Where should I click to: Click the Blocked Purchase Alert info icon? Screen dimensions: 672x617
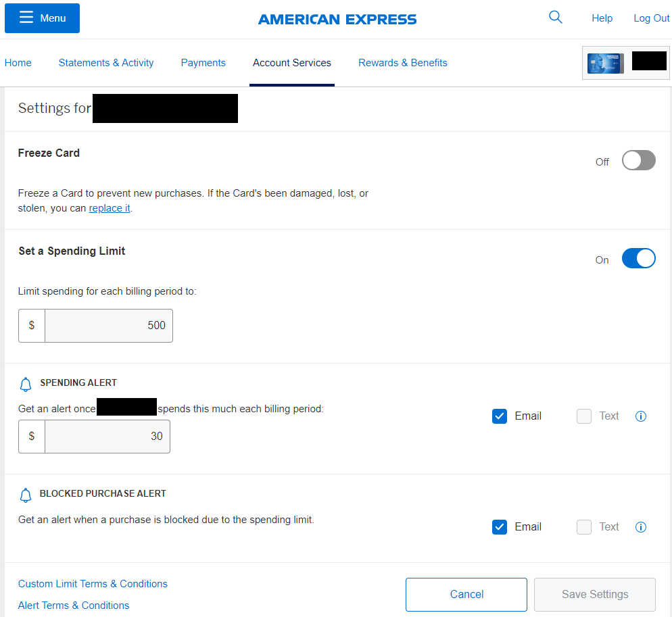click(x=641, y=527)
